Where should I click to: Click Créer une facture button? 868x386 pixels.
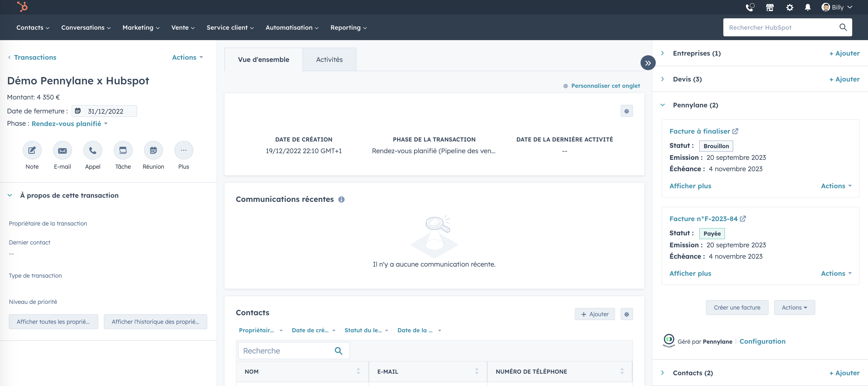pos(737,308)
